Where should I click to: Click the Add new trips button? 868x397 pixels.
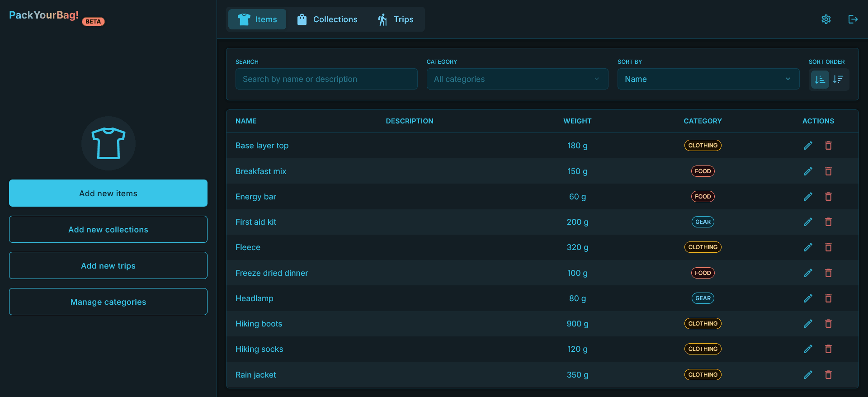coord(108,265)
